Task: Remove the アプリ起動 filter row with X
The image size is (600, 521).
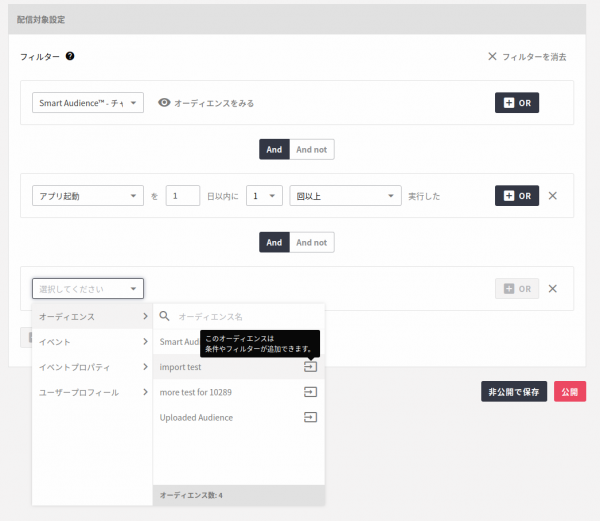Action: pyautogui.click(x=553, y=196)
